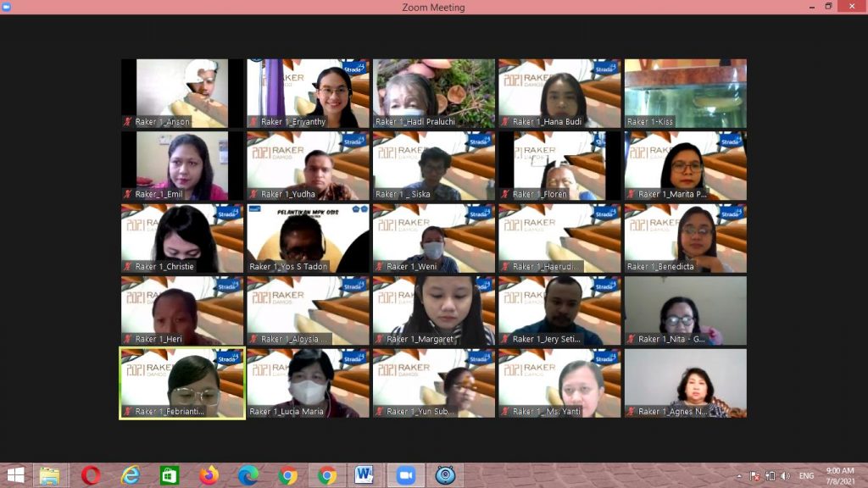Expand hidden system tray icons
This screenshot has width=868, height=488.
tap(739, 476)
